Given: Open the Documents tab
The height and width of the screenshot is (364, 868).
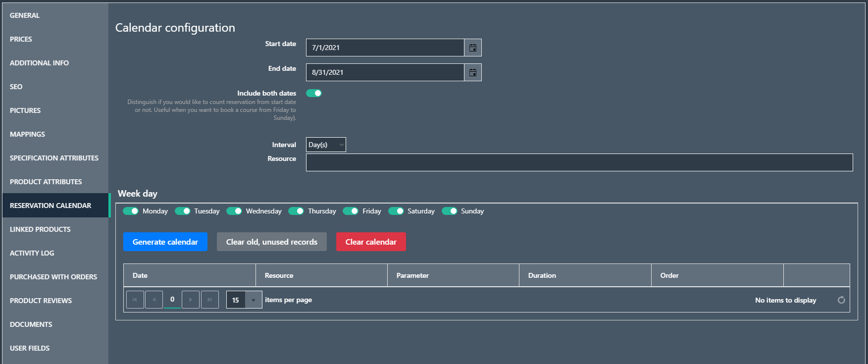Looking at the screenshot, I should coord(55,324).
